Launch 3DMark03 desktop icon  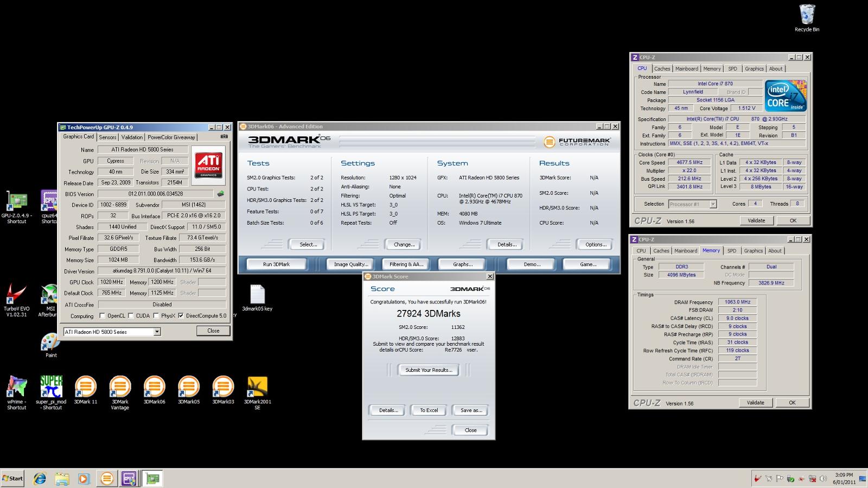pos(223,390)
